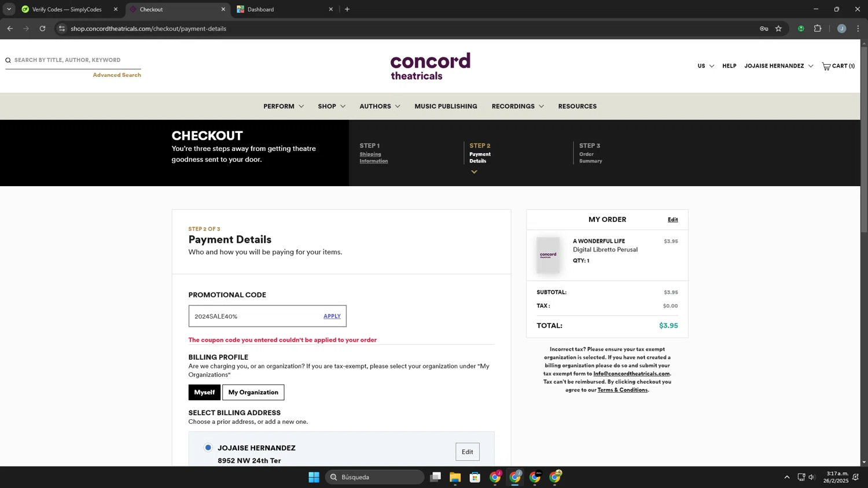Click the site search magnifier icon
Image resolution: width=868 pixels, height=488 pixels.
[8, 60]
